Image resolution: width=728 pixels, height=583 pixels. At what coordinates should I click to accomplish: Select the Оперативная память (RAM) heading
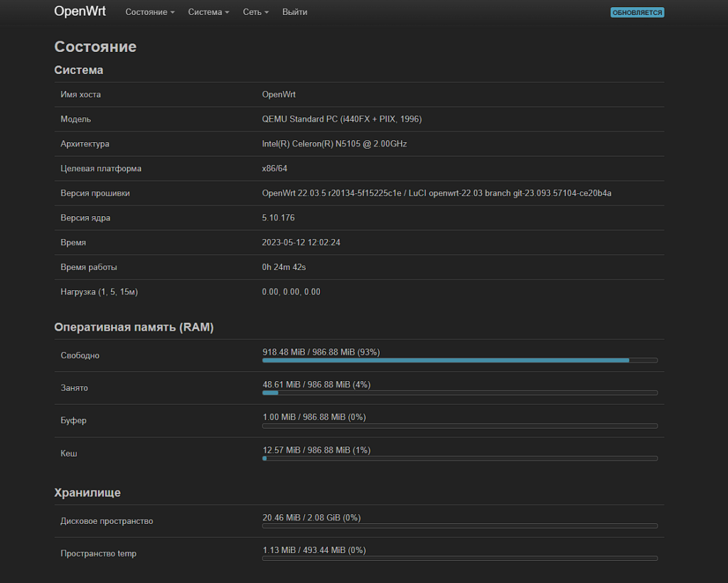point(134,327)
